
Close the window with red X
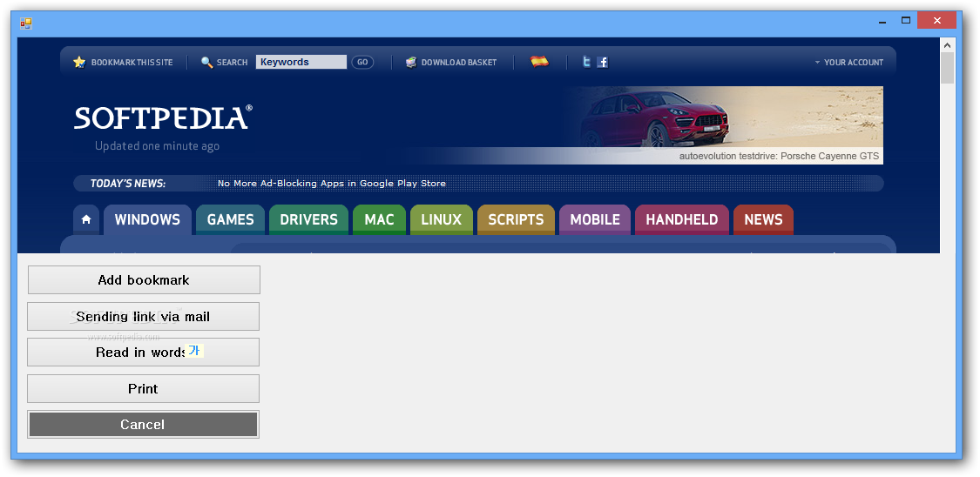(x=936, y=21)
